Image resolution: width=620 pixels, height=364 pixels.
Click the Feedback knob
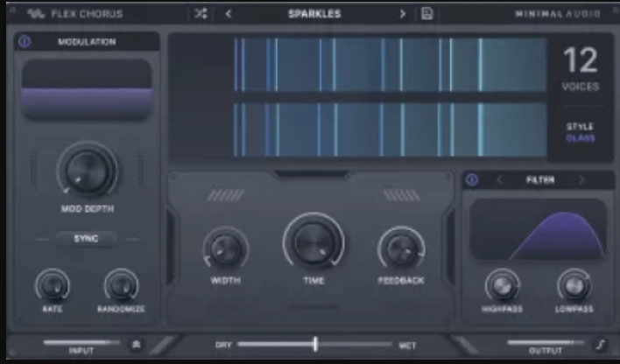click(401, 249)
